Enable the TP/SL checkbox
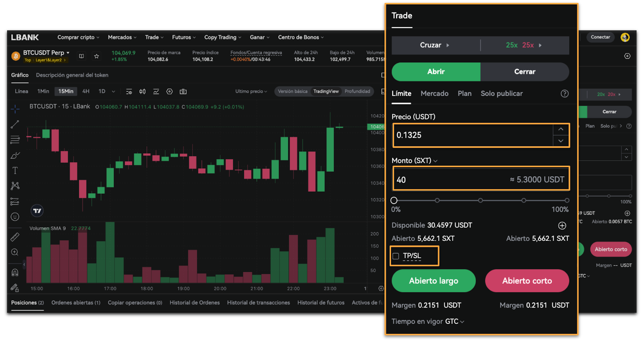 pos(396,256)
